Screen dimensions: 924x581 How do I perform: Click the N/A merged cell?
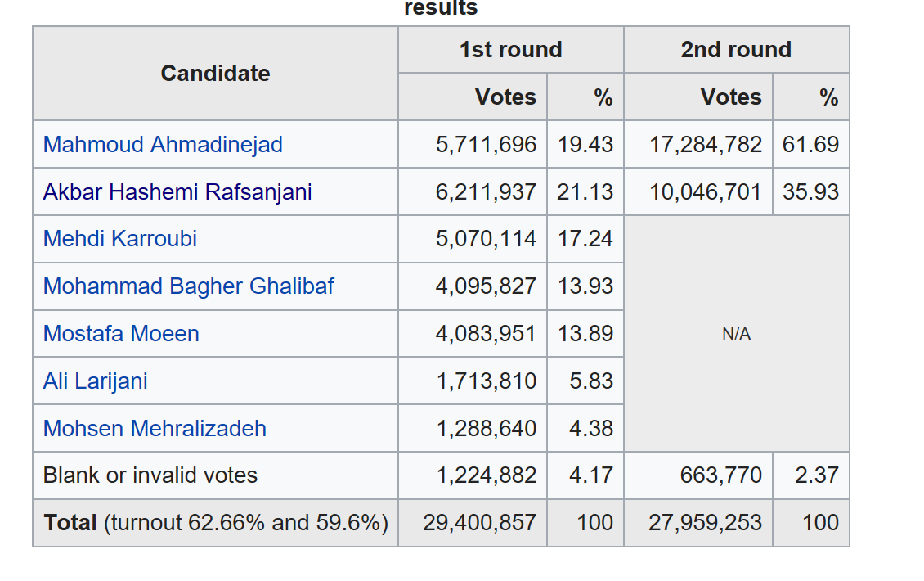[737, 334]
